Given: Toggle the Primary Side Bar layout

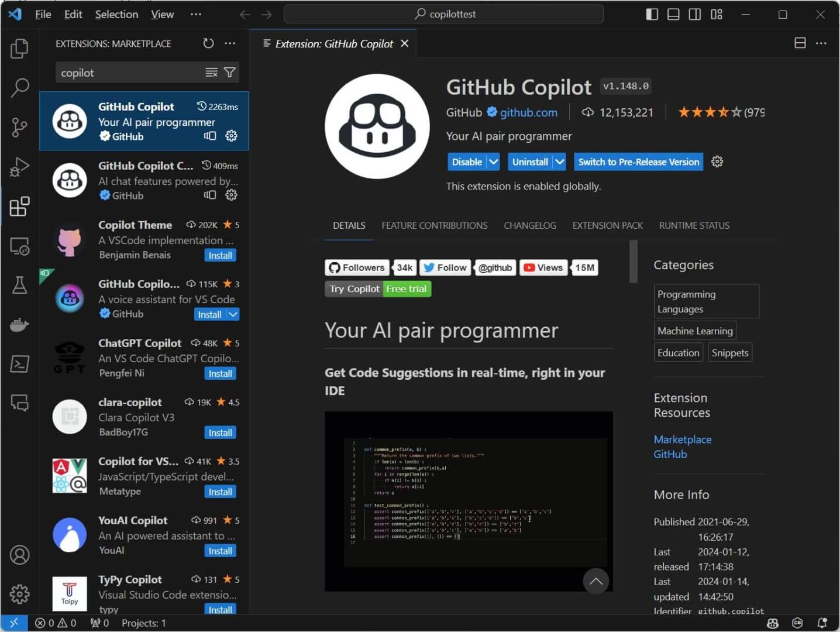Looking at the screenshot, I should [652, 14].
